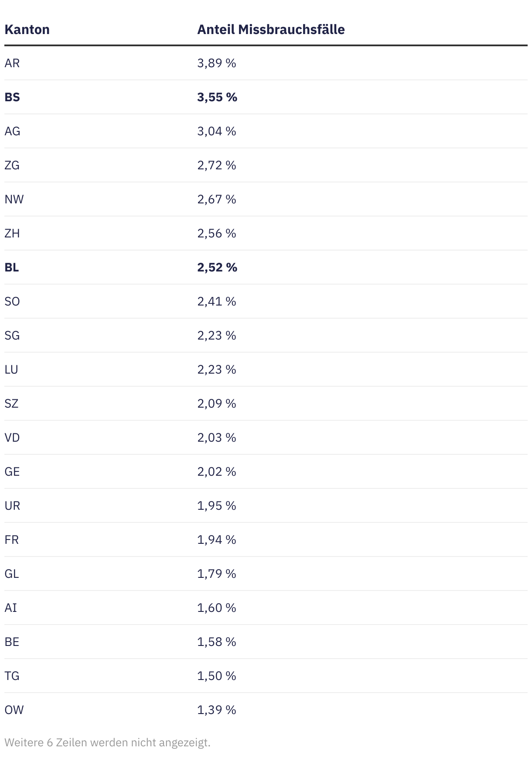Click the GE canton label
The height and width of the screenshot is (776, 532).
point(12,472)
